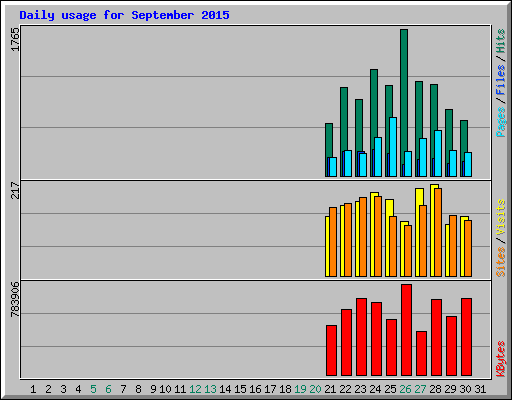Click the green "Hits" legend label
Viewport: 512px width, 400px height.
(500, 41)
